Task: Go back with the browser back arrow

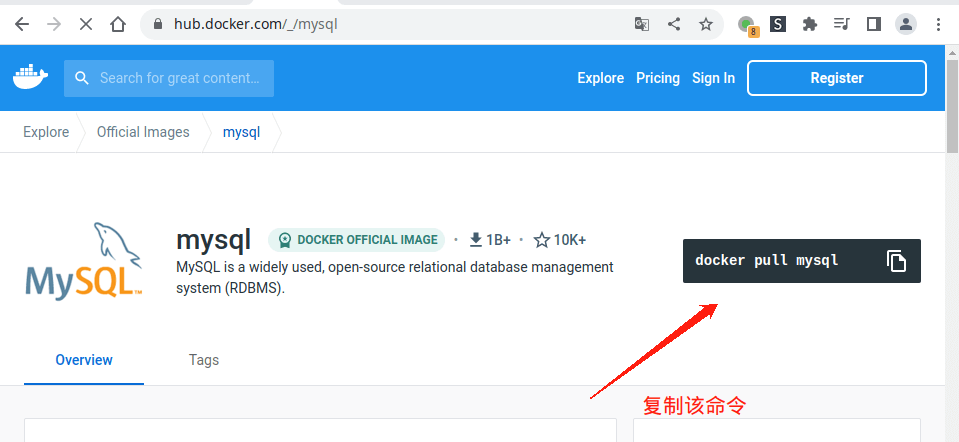Action: click(x=22, y=24)
